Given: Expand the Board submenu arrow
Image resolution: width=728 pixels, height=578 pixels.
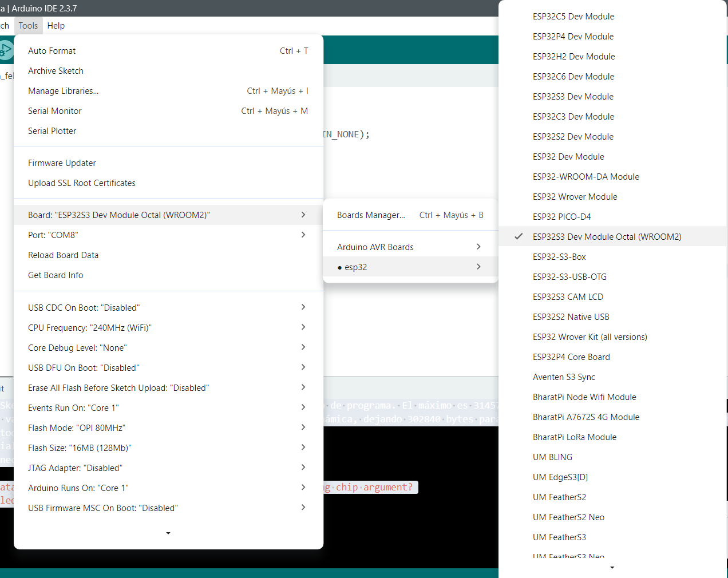Looking at the screenshot, I should [303, 215].
